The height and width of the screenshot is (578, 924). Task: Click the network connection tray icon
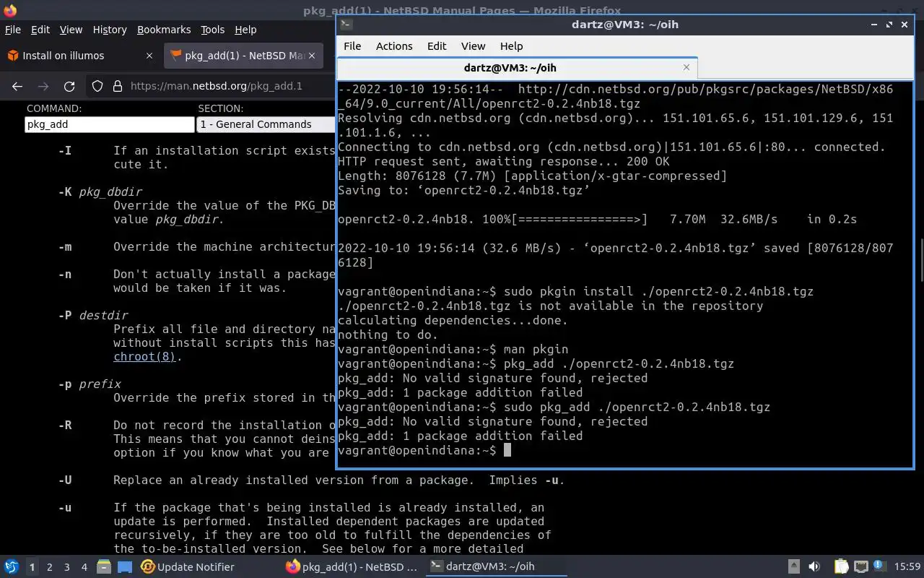pos(860,567)
